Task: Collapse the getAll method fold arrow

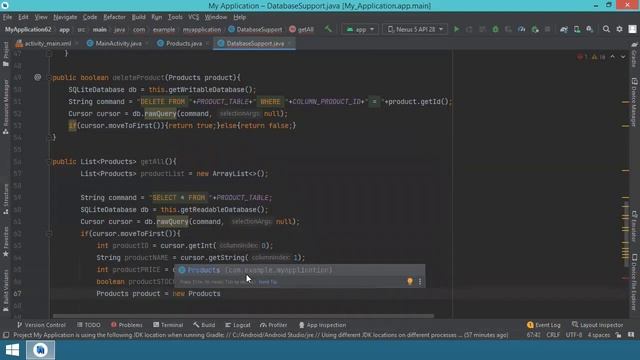Action: [49, 161]
